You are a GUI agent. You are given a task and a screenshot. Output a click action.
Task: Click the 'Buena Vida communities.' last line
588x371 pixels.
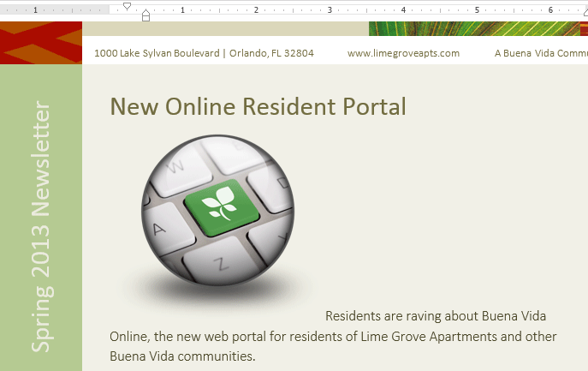click(182, 356)
